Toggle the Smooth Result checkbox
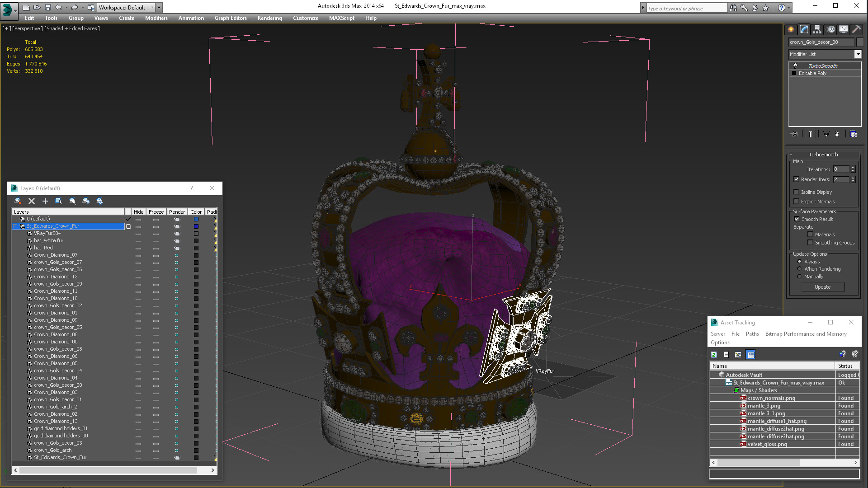Viewport: 868px width, 488px height. (797, 219)
